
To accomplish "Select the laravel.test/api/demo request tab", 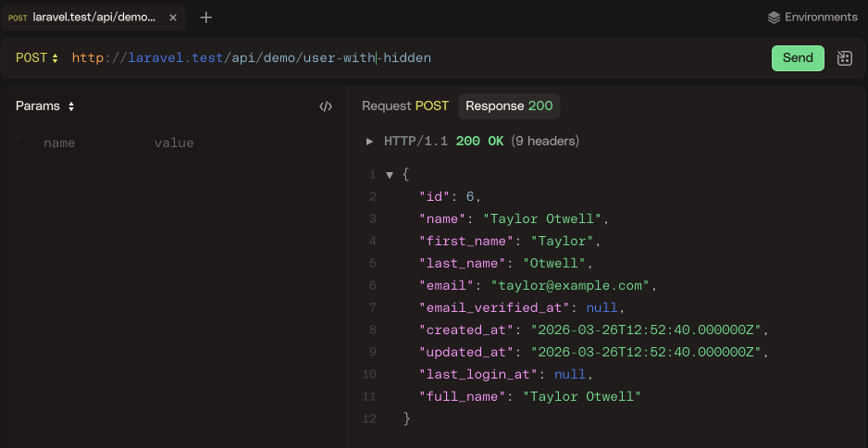I will click(x=93, y=18).
